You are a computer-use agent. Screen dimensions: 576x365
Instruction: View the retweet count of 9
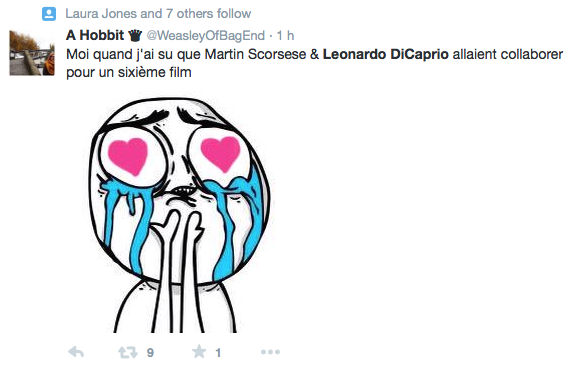pos(150,353)
